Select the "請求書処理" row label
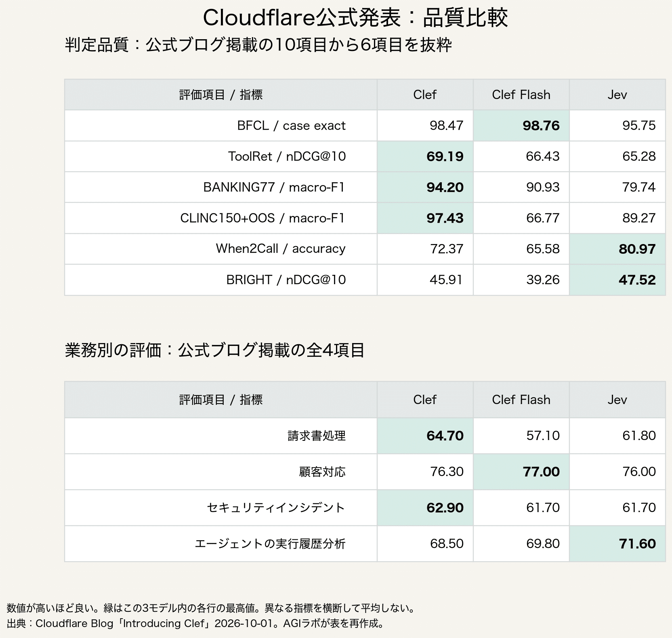The image size is (672, 638). pyautogui.click(x=317, y=436)
